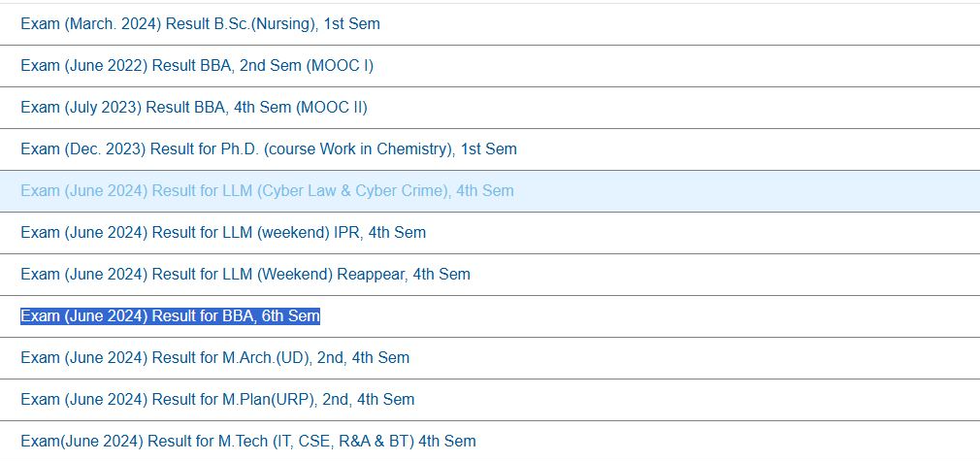Open B.Sc.(Nursing) 1st Sem result link
This screenshot has width=980, height=462.
coord(200,23)
